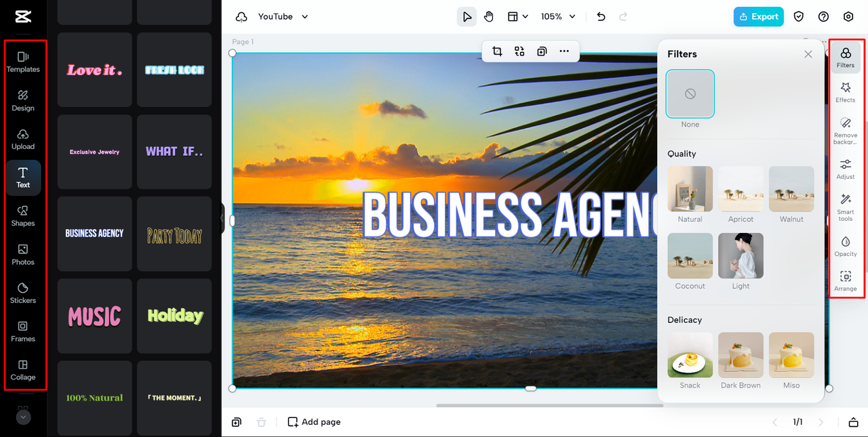Select the Remove background tool
Screen dimensions: 868x437
point(846,130)
